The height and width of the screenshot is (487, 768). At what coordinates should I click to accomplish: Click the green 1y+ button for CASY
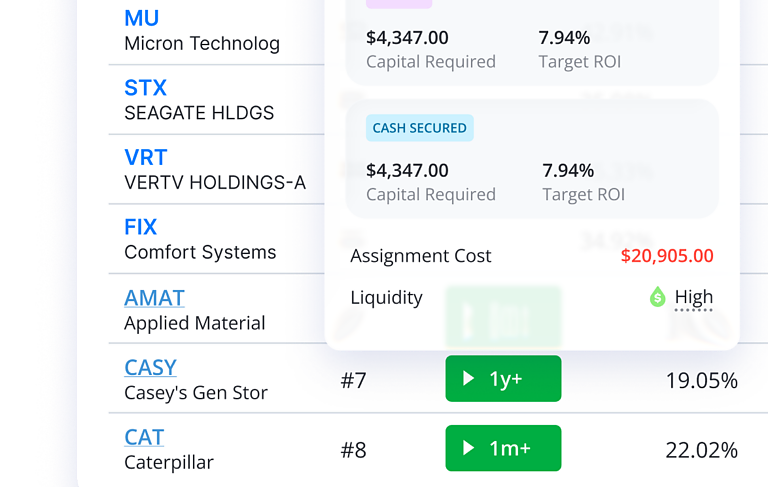pos(503,379)
